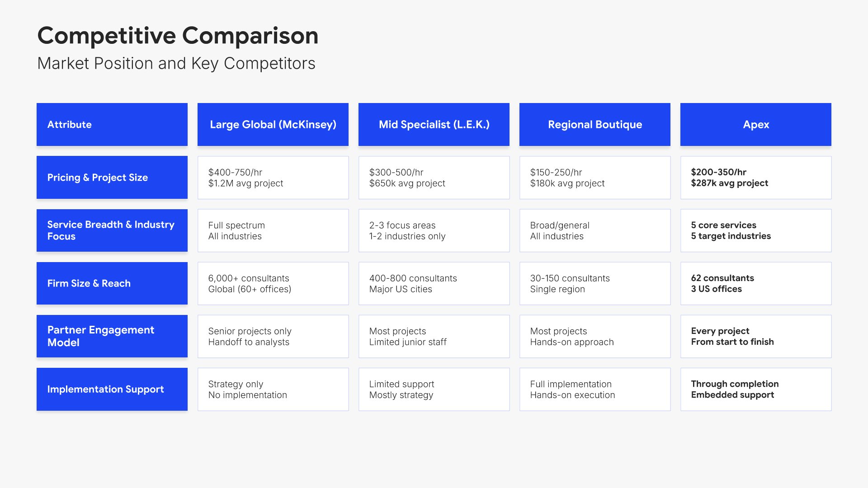Viewport: 868px width, 488px height.
Task: Select the 30-150 consultants cell
Action: coord(594,283)
